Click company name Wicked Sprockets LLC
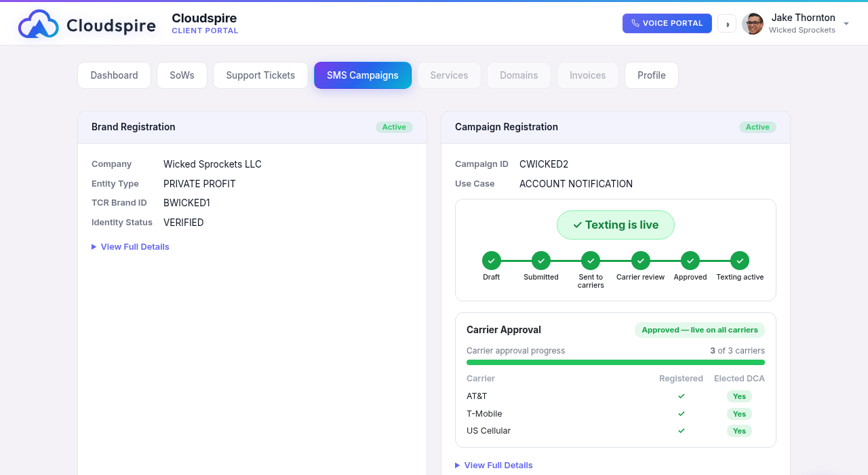Viewport: 868px width, 475px height. (x=212, y=164)
